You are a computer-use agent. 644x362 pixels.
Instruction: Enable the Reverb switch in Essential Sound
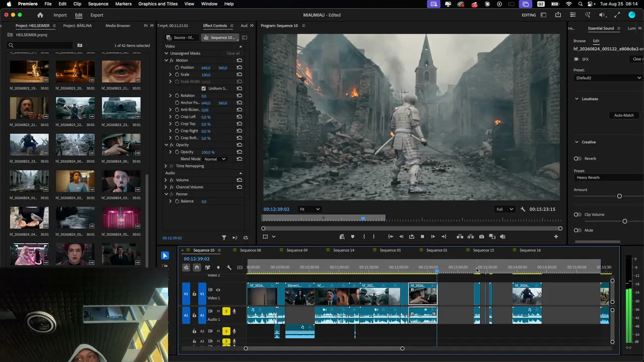coord(578,158)
